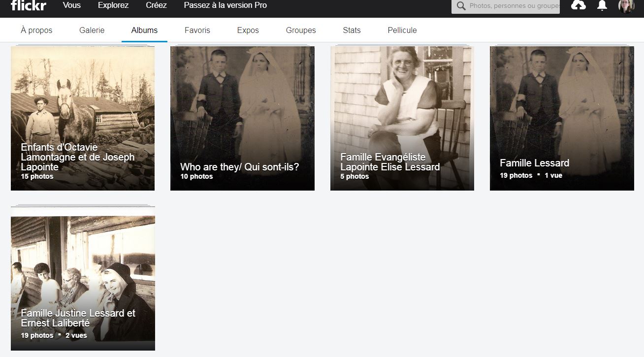Open the user profile avatar
Viewport: 644px width, 357px height.
tap(626, 6)
